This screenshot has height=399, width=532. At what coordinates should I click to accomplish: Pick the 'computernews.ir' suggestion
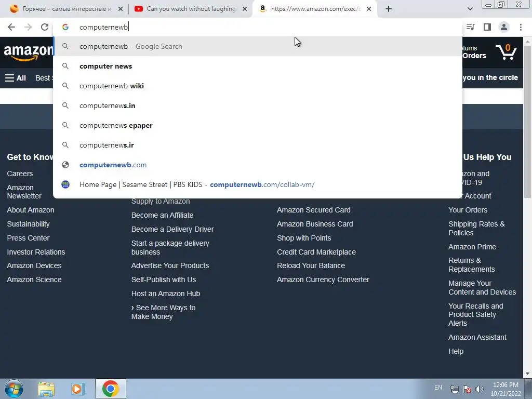tap(258, 145)
